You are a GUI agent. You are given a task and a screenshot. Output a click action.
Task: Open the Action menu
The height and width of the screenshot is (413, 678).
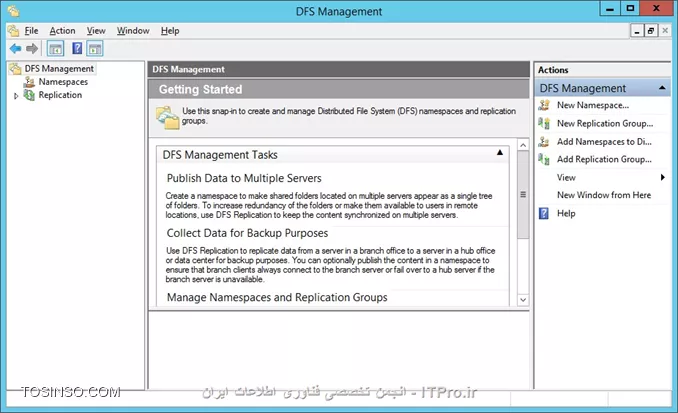(x=62, y=31)
